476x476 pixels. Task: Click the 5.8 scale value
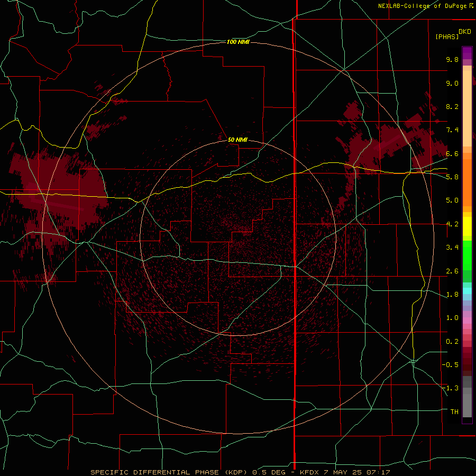tap(452, 177)
